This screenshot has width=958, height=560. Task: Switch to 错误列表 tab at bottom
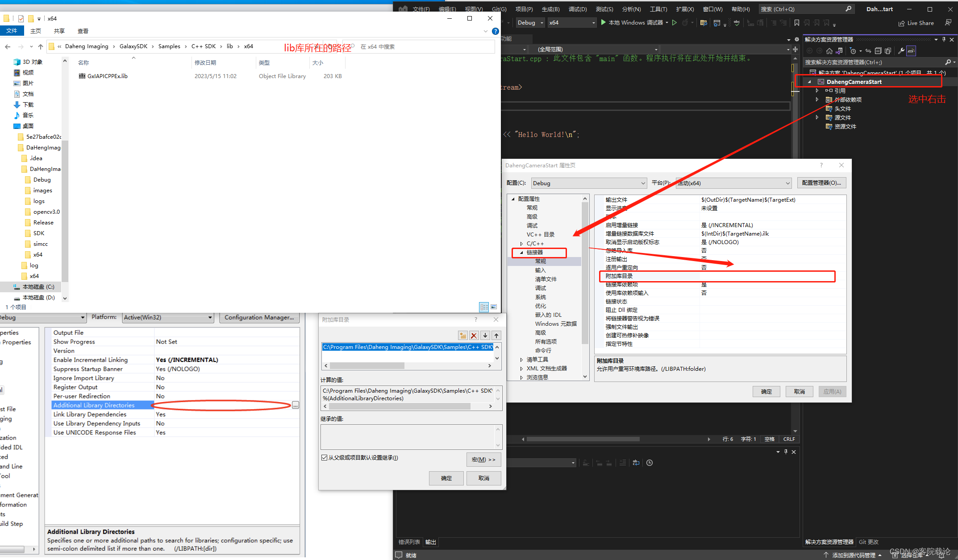point(409,542)
